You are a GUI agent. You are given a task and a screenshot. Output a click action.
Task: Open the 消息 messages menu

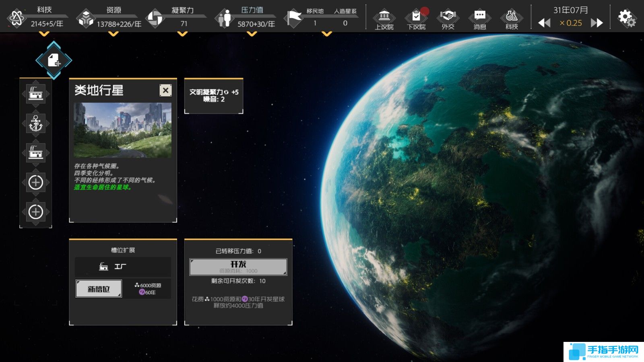480,20
